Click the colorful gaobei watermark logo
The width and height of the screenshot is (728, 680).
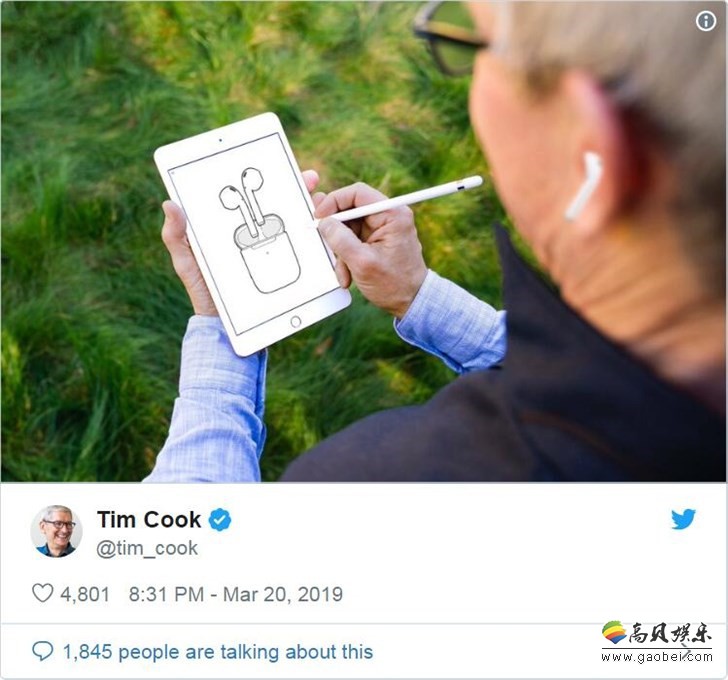tap(614, 632)
